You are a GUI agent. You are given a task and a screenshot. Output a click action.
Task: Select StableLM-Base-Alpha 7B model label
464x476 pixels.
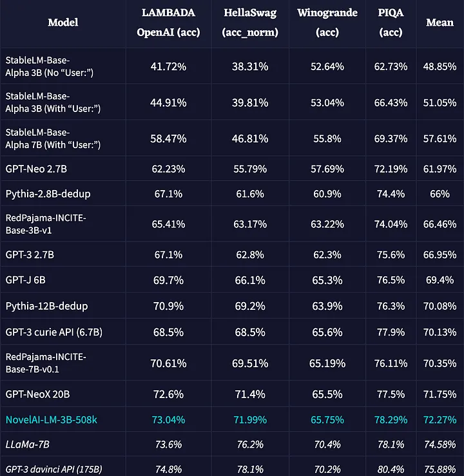53,138
